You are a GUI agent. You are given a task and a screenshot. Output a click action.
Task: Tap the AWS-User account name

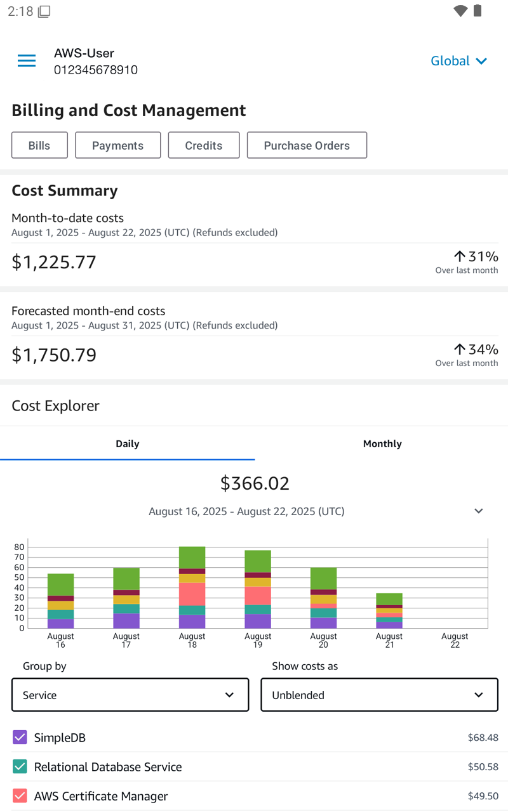[84, 53]
